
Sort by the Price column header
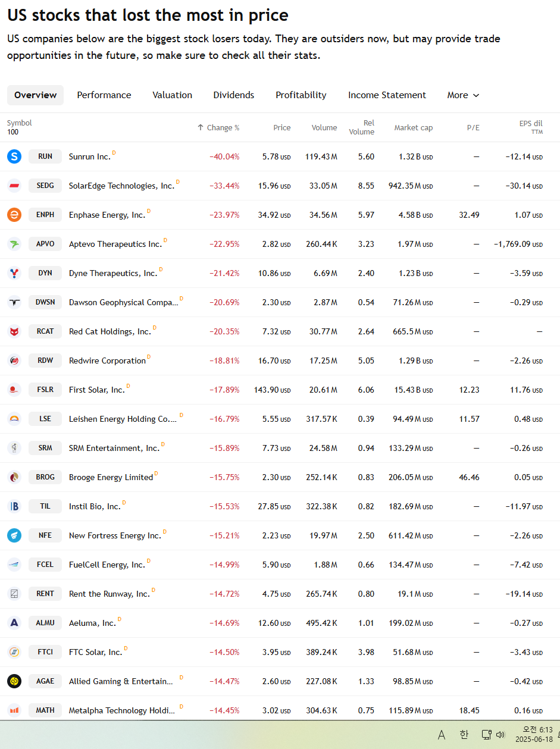(282, 127)
